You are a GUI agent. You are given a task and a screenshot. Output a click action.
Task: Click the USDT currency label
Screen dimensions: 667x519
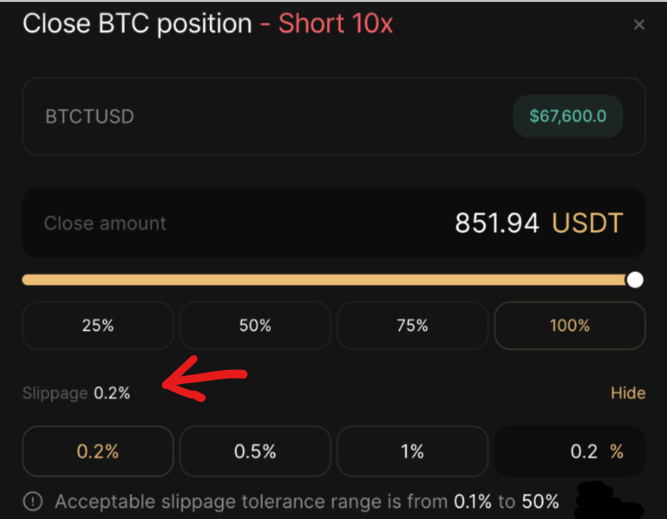[x=587, y=223]
